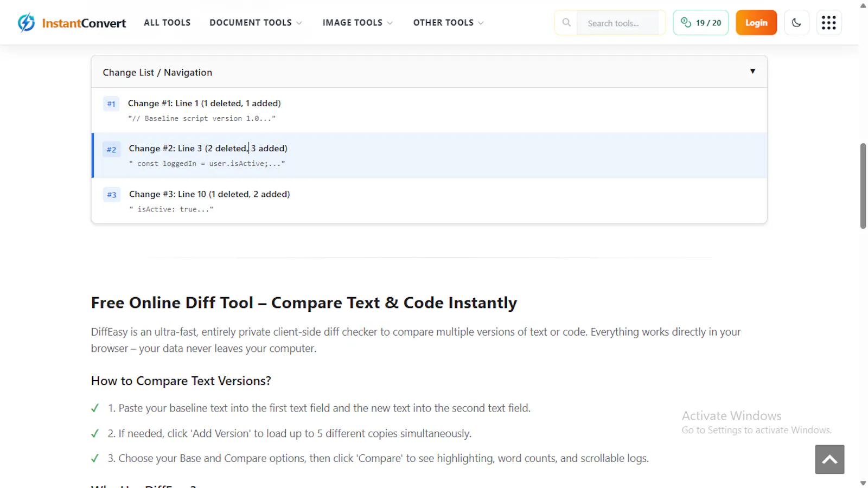Click the scrollbar up arrow
Screen dimensions: 868x488
(863, 5)
